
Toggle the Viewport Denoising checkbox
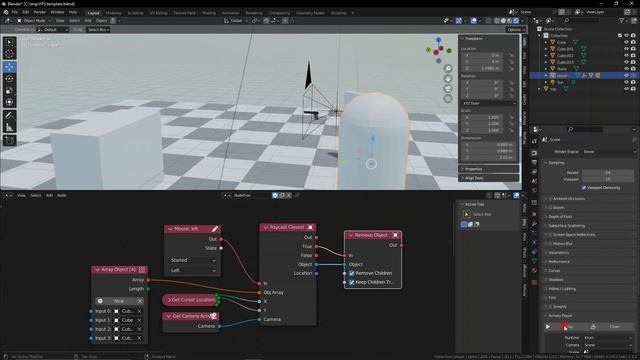point(584,188)
